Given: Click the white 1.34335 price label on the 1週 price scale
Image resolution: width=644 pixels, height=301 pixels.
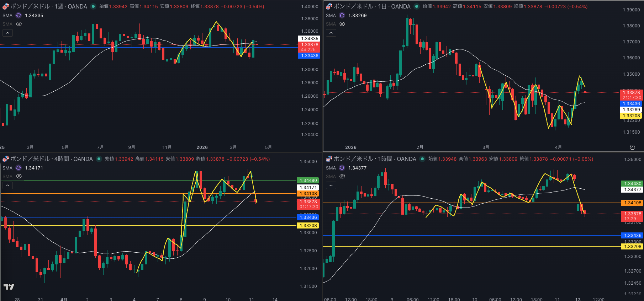Looking at the screenshot, I should coord(309,39).
